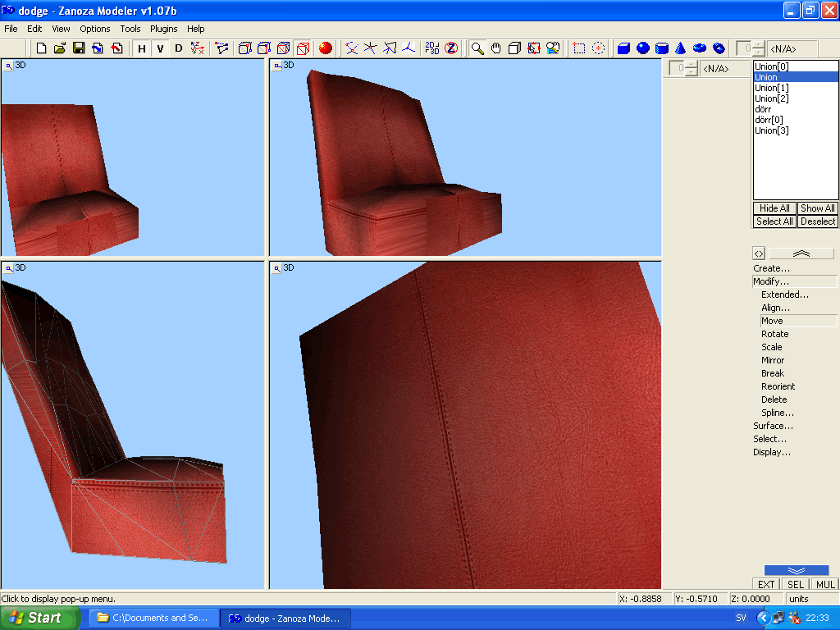Screen dimensions: 840x630
Task: Create a blue cone primitive
Action: point(680,48)
